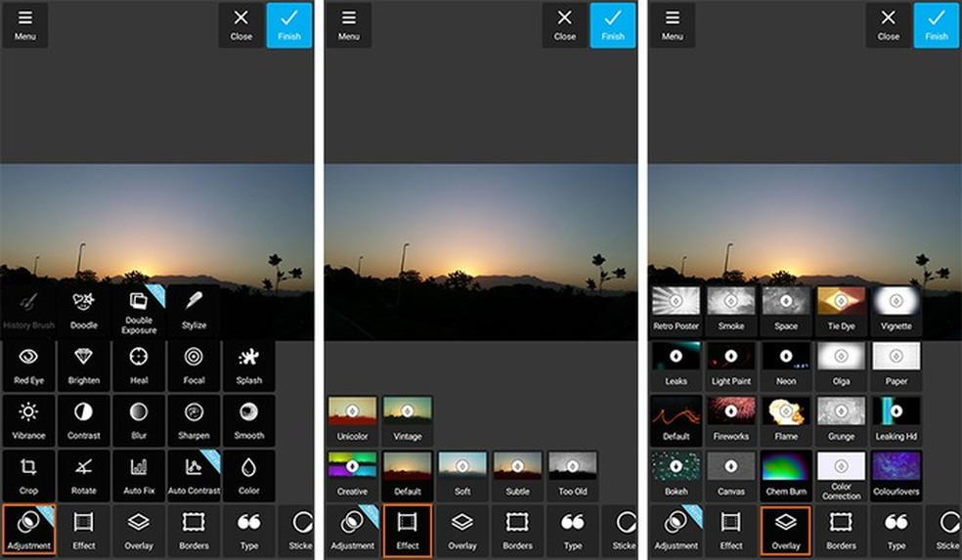Image resolution: width=962 pixels, height=560 pixels.
Task: Select the Light Paint overlay pack
Action: pos(730,366)
